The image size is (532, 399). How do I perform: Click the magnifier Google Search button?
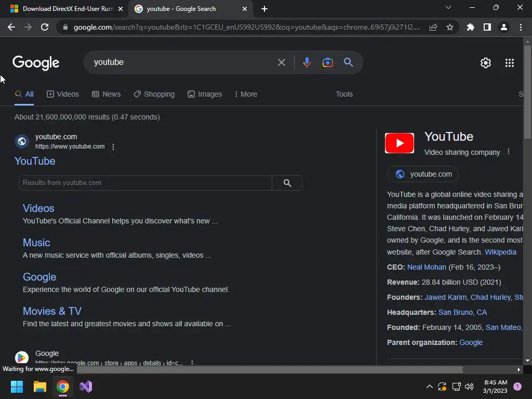pos(348,62)
